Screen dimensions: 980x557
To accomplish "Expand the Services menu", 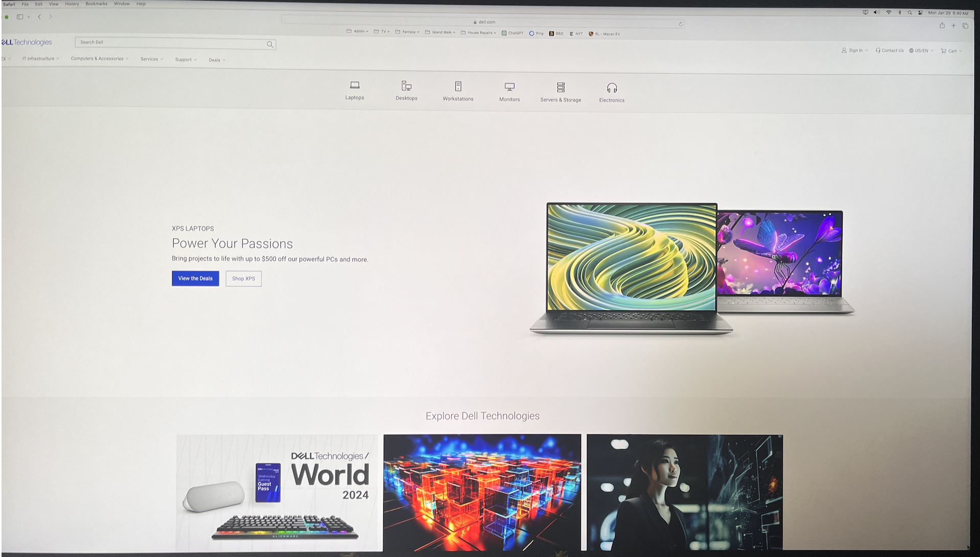I will (x=152, y=59).
